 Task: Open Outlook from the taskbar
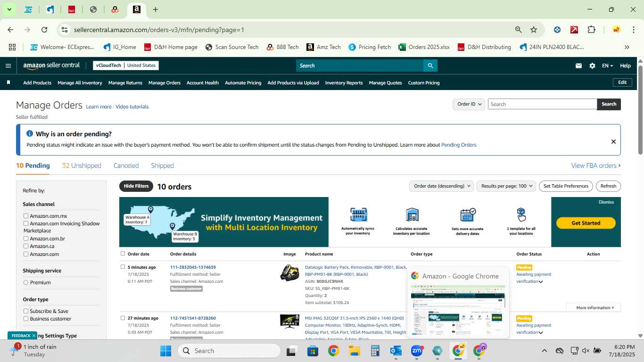point(396,351)
